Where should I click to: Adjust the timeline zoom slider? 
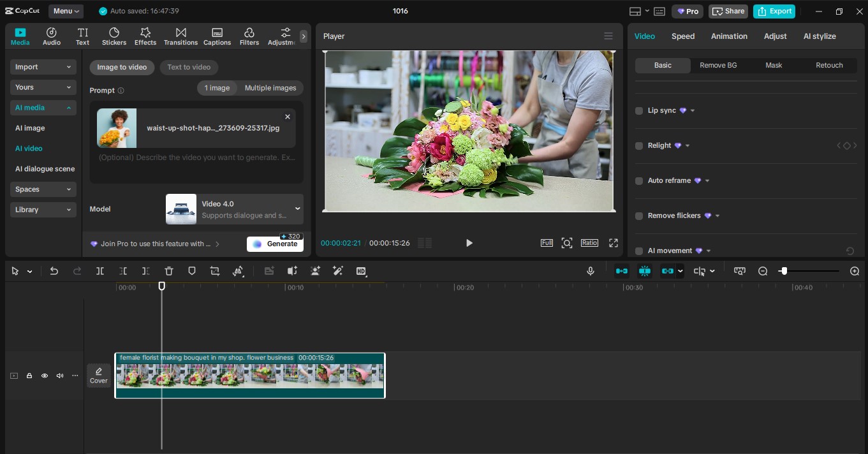[784, 270]
